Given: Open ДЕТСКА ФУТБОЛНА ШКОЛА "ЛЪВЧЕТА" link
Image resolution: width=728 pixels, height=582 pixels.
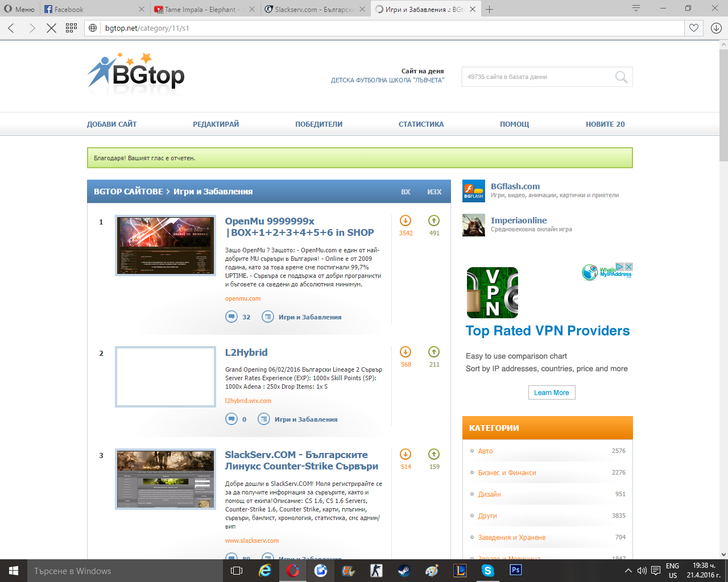Looking at the screenshot, I should pyautogui.click(x=387, y=80).
